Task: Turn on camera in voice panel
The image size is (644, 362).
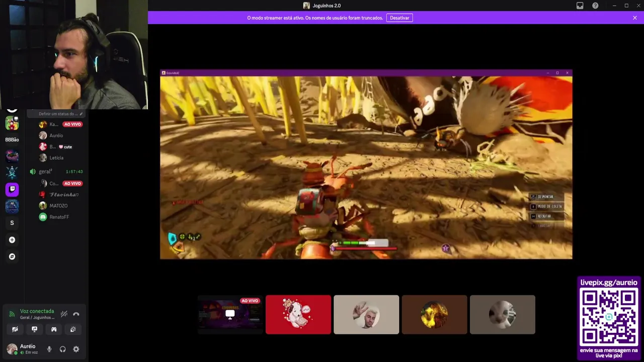Action: click(15, 329)
